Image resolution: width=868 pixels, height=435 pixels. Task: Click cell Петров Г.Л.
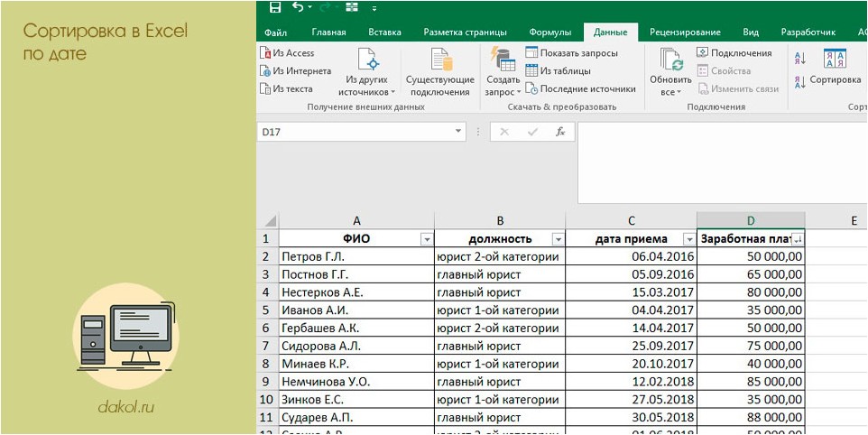coord(356,257)
